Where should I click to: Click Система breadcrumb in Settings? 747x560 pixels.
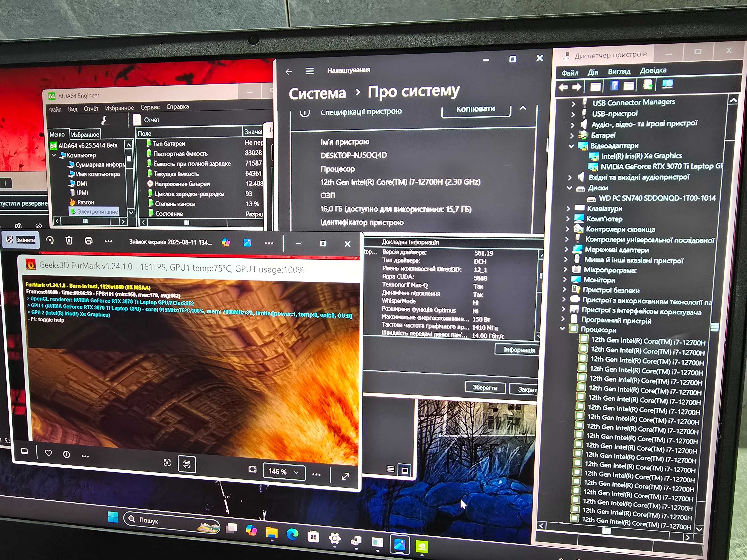pos(317,94)
